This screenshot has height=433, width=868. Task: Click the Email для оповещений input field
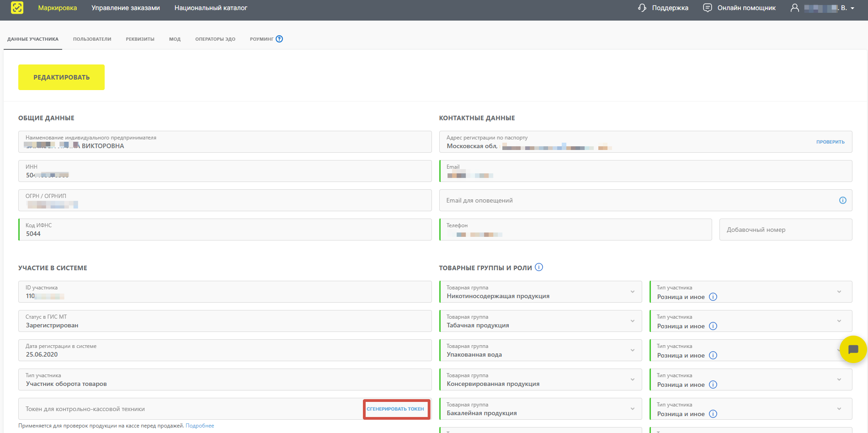click(645, 200)
